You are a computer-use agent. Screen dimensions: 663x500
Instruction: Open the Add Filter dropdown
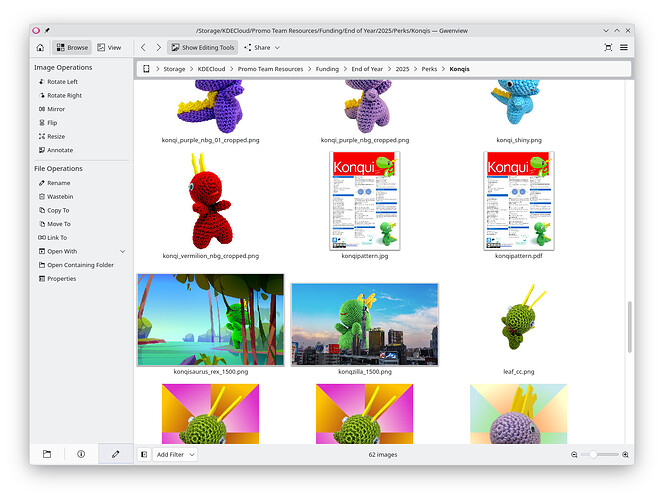176,454
